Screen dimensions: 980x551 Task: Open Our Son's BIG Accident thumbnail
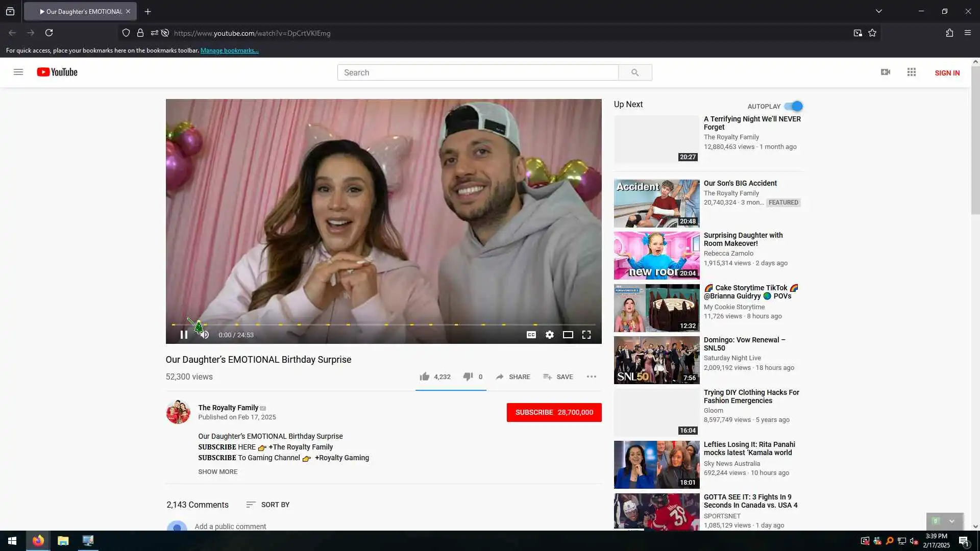coord(656,203)
